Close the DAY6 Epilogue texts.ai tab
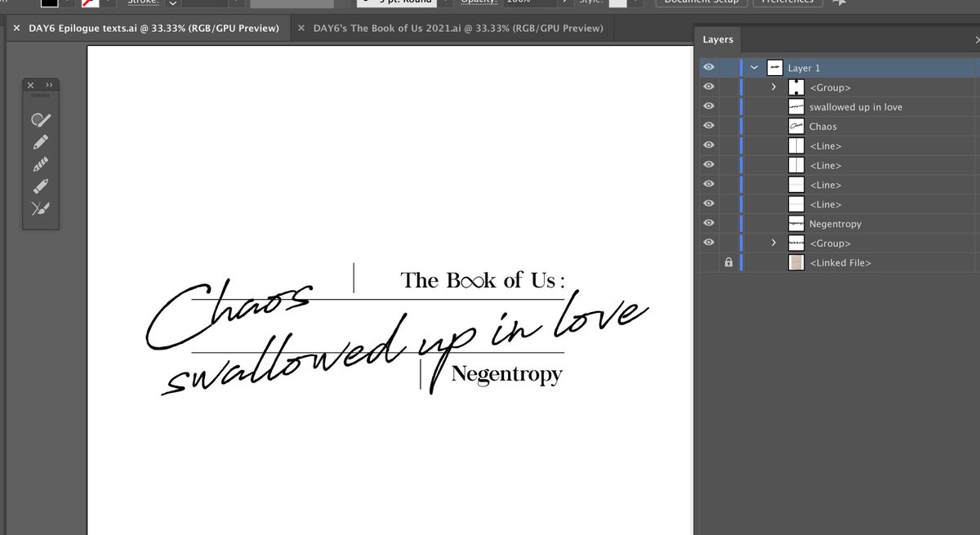Viewport: 980px width, 535px height. 16,28
